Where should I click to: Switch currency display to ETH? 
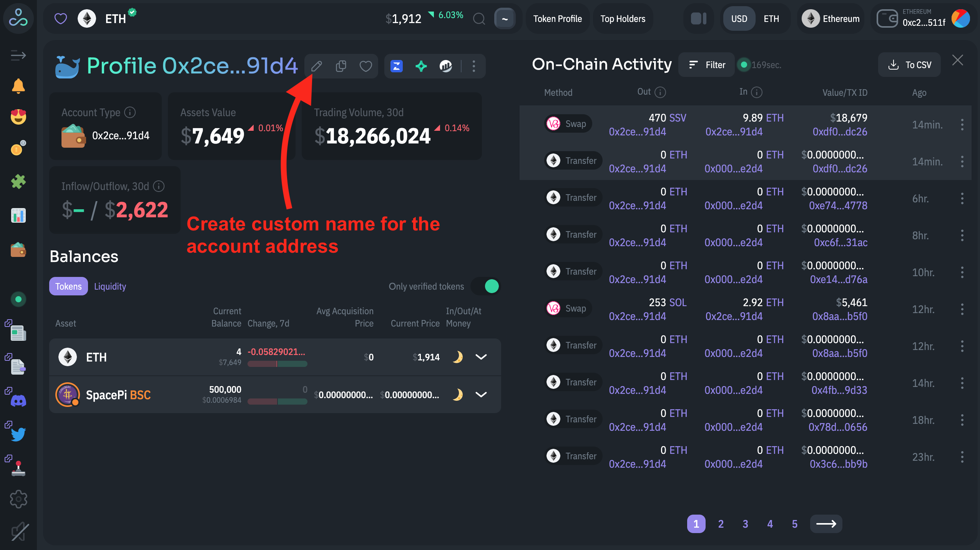(x=771, y=18)
